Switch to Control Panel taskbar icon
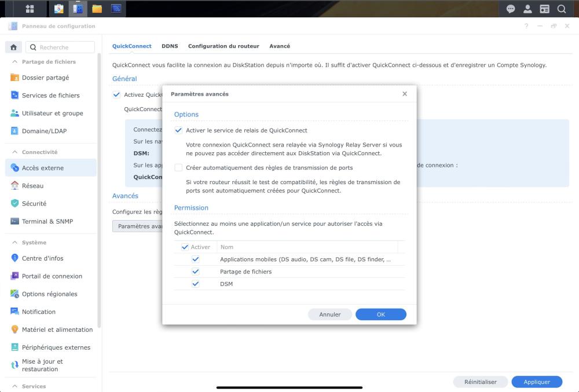Screen dimensions: 579x392 [78, 9]
